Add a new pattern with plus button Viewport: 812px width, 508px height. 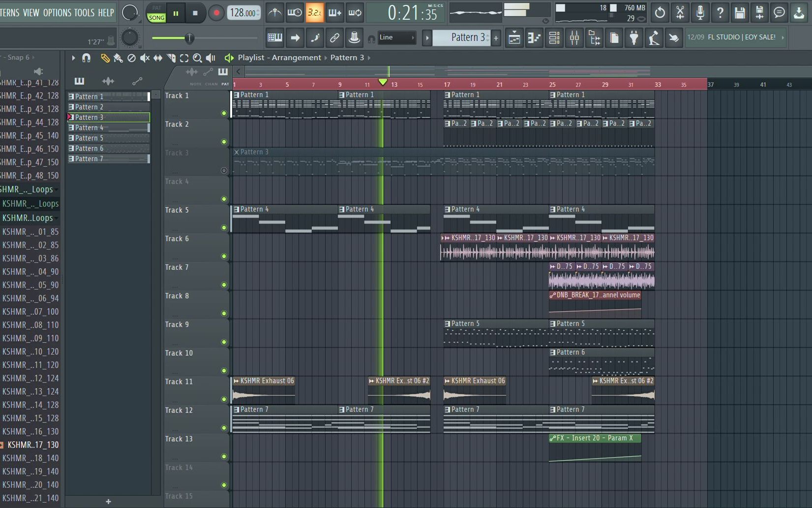[x=496, y=38]
